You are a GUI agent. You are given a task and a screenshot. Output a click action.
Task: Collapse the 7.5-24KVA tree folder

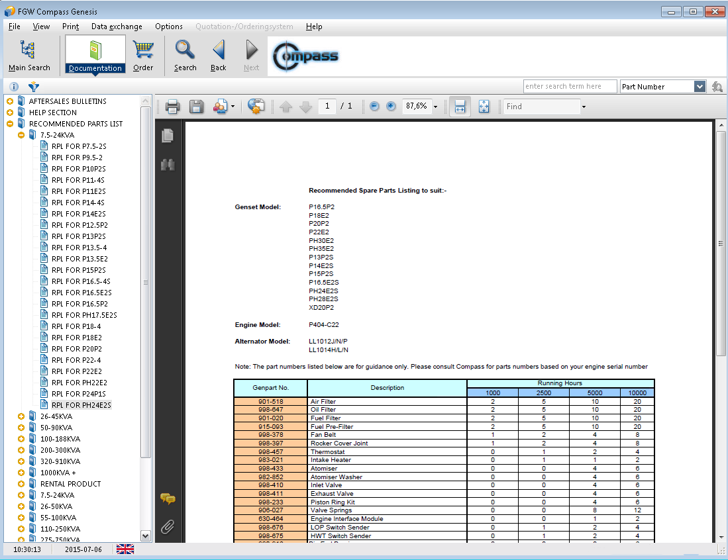21,135
